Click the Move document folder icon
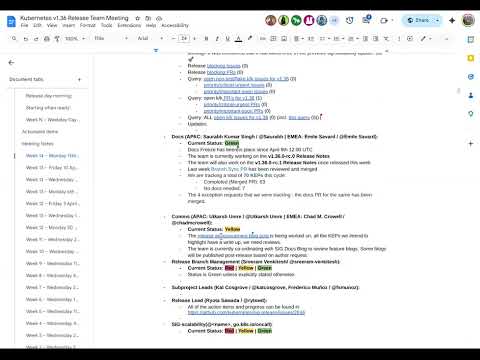The height and width of the screenshot is (360, 480). point(148,18)
